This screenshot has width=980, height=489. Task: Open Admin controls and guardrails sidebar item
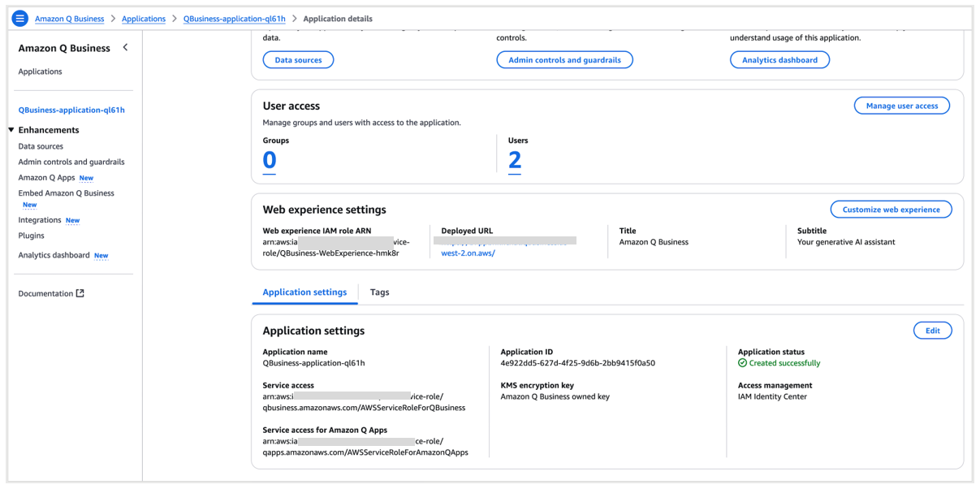[71, 162]
